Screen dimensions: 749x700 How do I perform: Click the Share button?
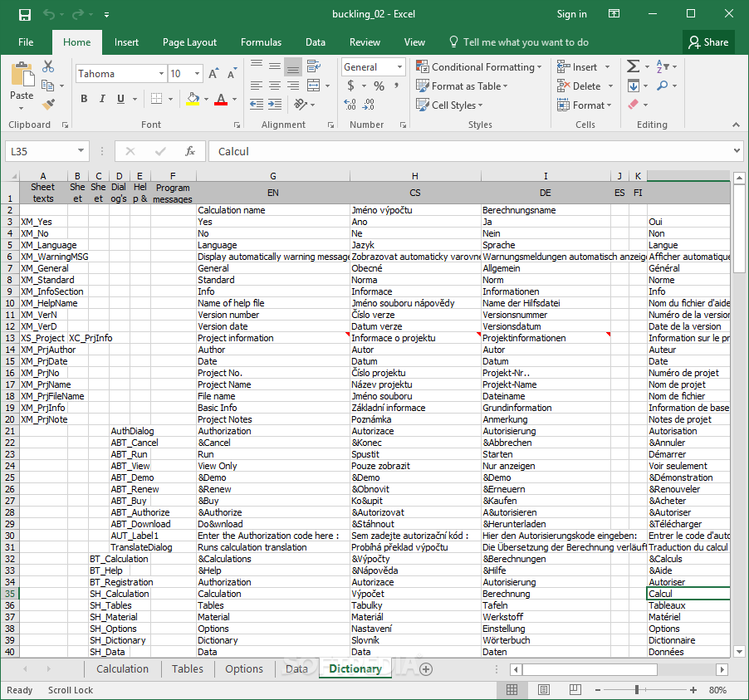708,42
